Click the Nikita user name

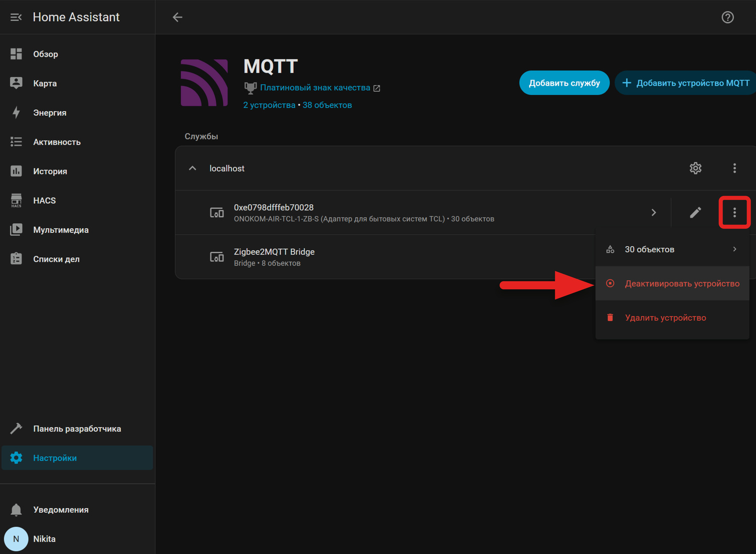pyautogui.click(x=44, y=539)
